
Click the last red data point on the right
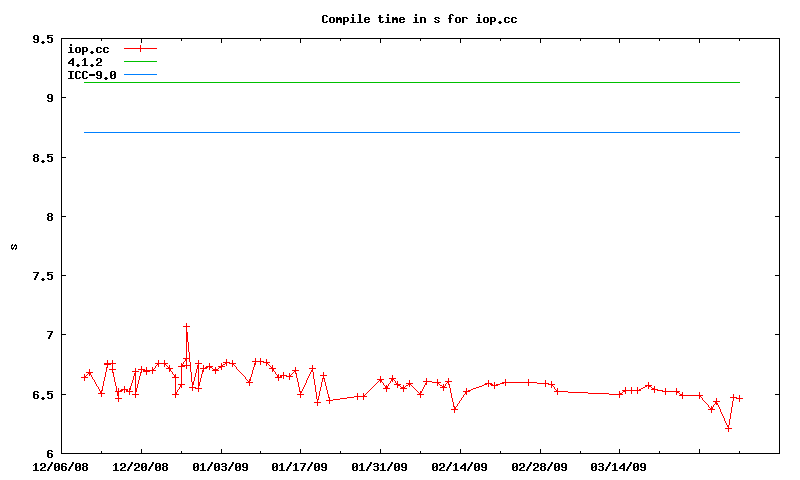(740, 398)
